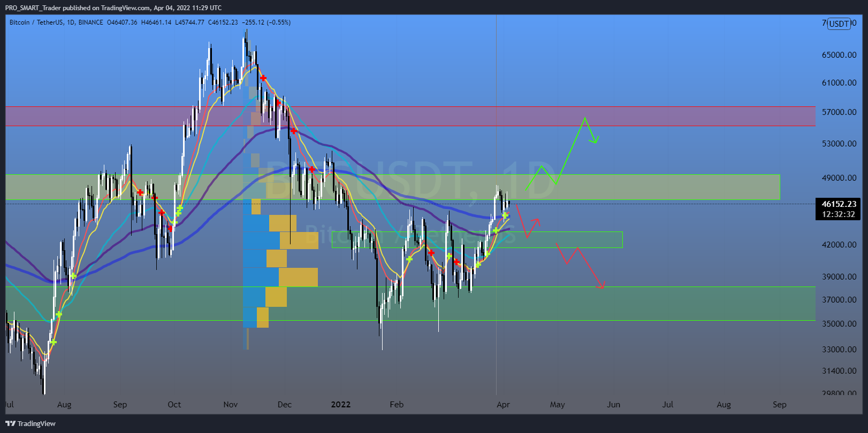Screen dimensions: 868x433
Task: Click the 61000.00 price axis label
Action: coord(839,82)
